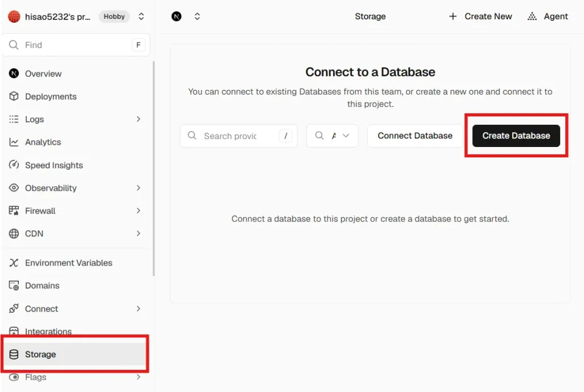This screenshot has width=584, height=392.
Task: Click the Search providers input
Action: click(x=239, y=136)
